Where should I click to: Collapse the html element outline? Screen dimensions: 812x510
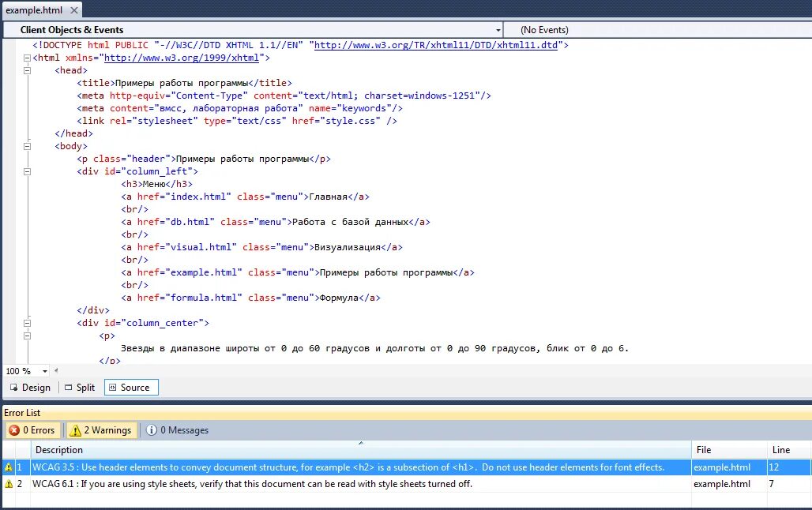pos(27,58)
